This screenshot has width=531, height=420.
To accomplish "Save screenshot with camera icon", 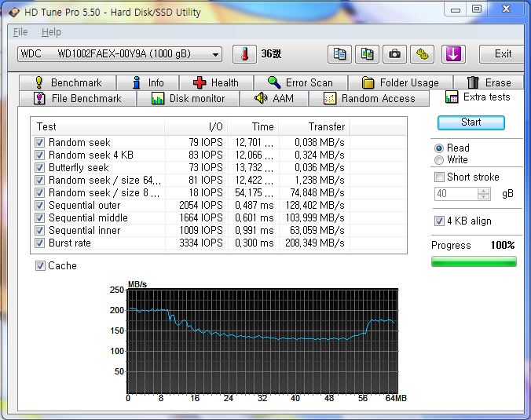I will point(394,54).
